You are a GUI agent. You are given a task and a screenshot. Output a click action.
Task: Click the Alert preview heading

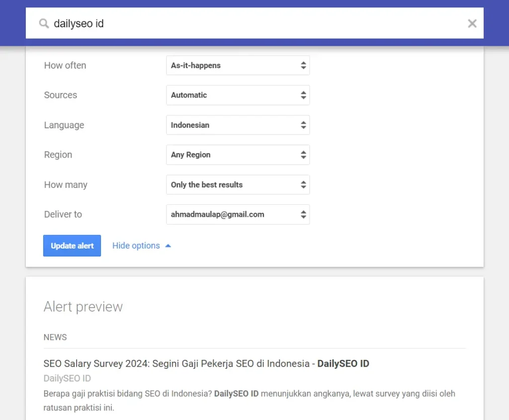(x=83, y=306)
